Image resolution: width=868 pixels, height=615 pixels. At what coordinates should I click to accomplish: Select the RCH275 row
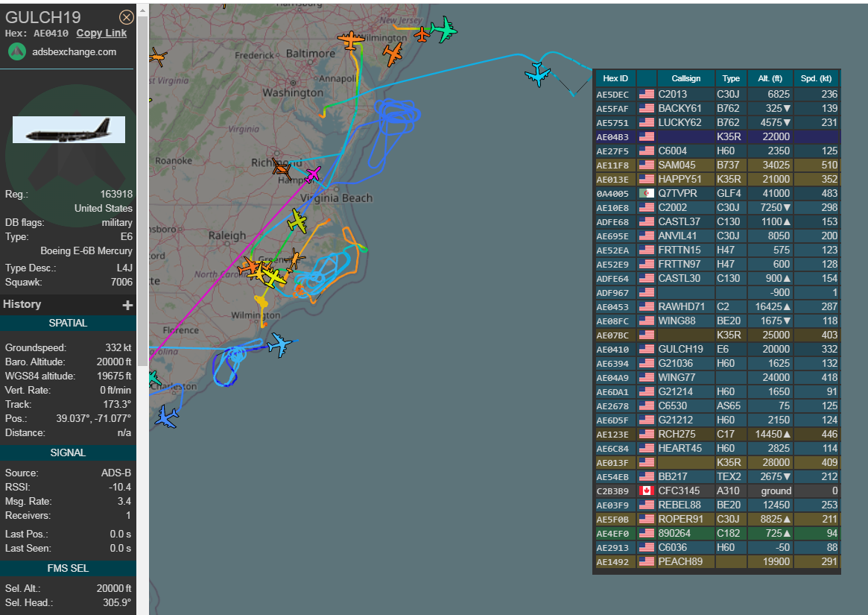[x=717, y=435]
